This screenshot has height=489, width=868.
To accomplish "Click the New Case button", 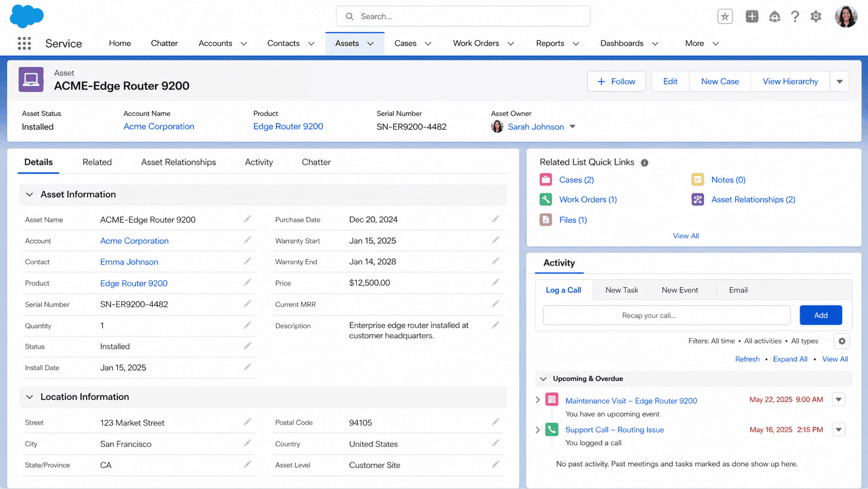I will [720, 82].
